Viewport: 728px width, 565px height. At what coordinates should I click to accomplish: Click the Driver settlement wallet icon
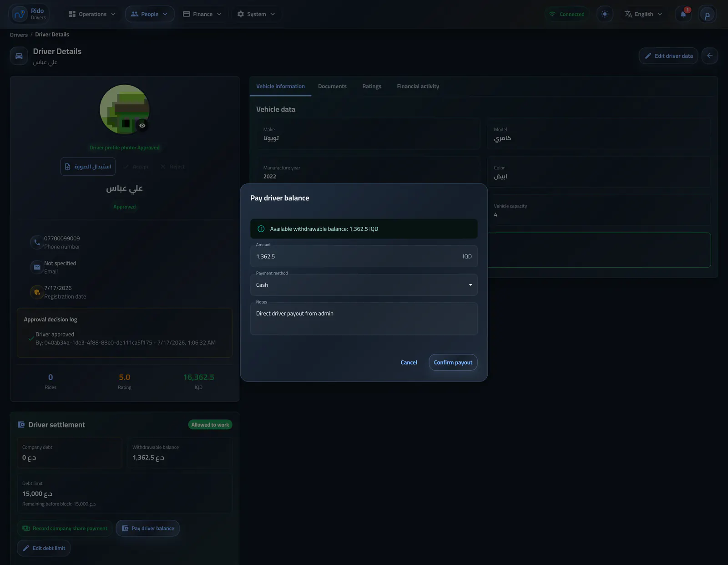point(21,425)
